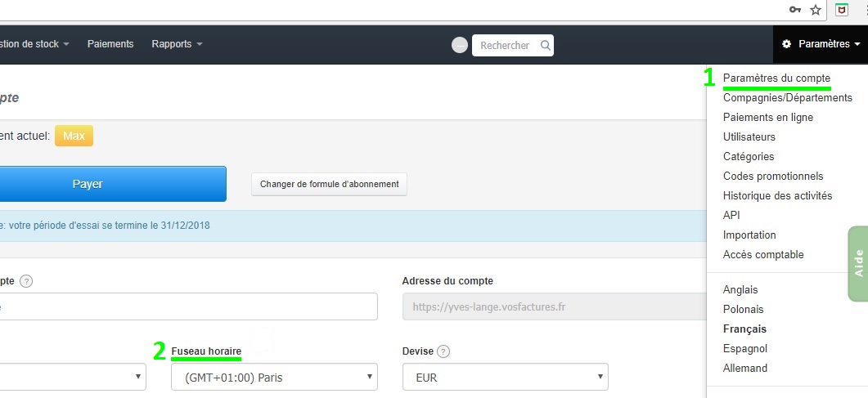Open the Devise EUR dropdown
Screen dimensions: 868x398
coord(505,378)
